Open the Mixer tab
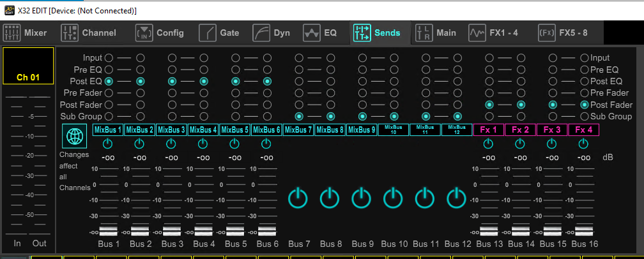This screenshot has height=259, width=644. click(26, 33)
